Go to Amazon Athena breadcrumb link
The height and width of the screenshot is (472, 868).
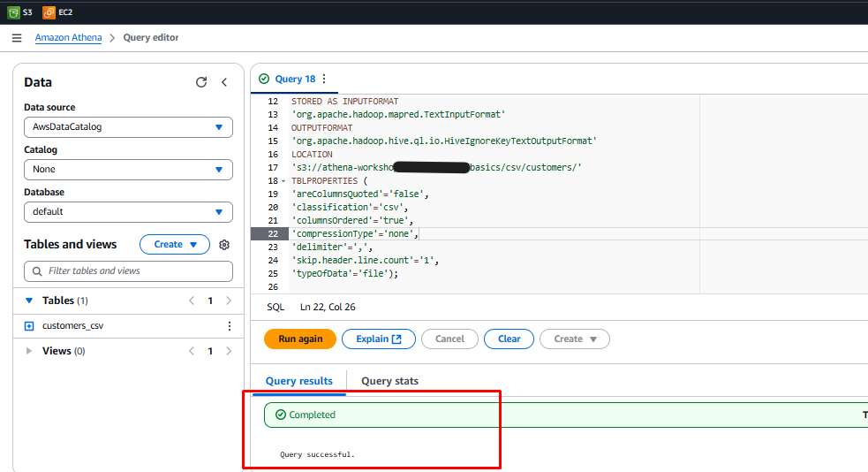coord(68,38)
